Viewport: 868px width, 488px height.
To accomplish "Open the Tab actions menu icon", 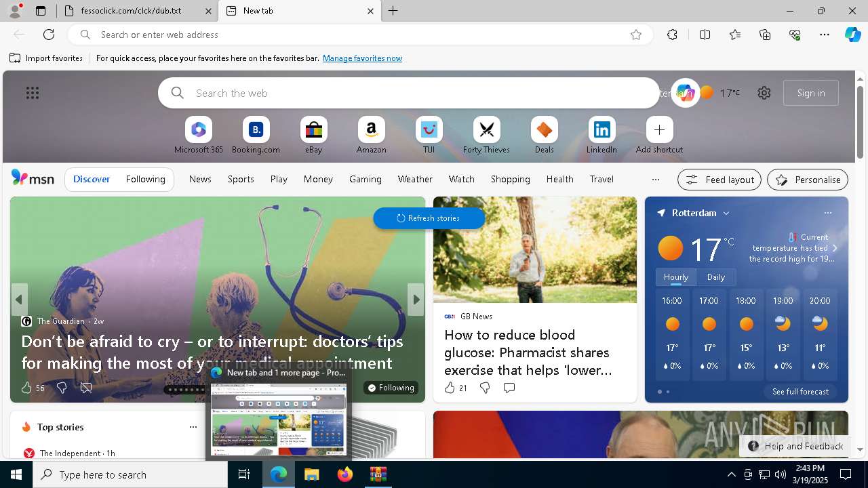I will click(41, 11).
